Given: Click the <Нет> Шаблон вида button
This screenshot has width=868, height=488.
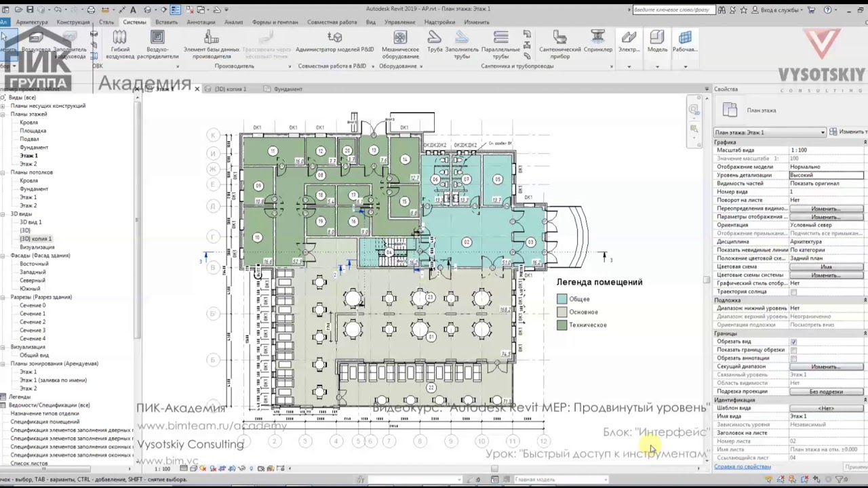Looking at the screenshot, I should pyautogui.click(x=826, y=408).
